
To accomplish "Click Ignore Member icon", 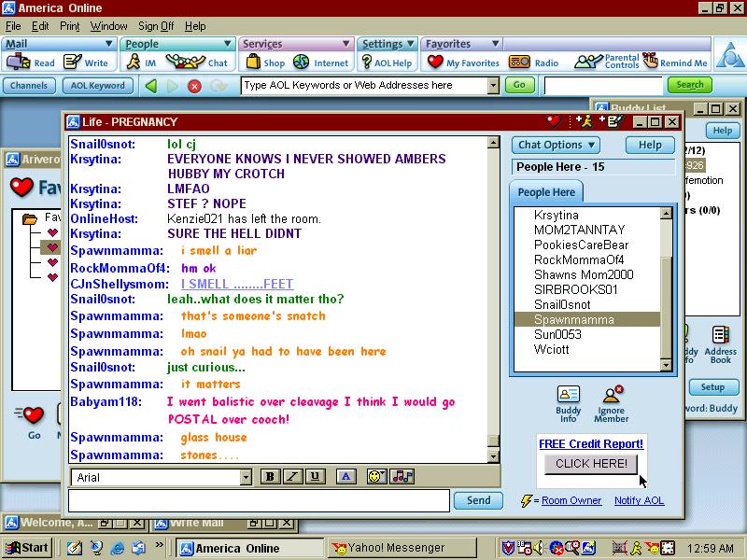I will 612,404.
